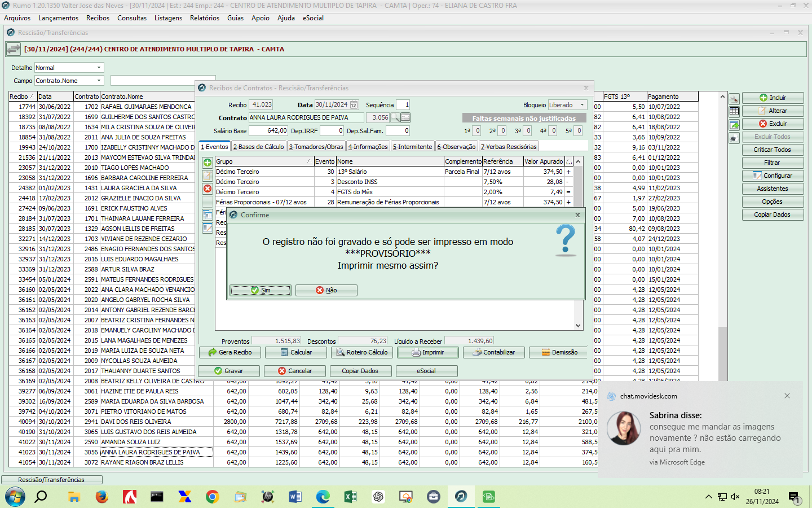Click the Salário Base field
Screen dimensions: 812x508
coord(268,130)
